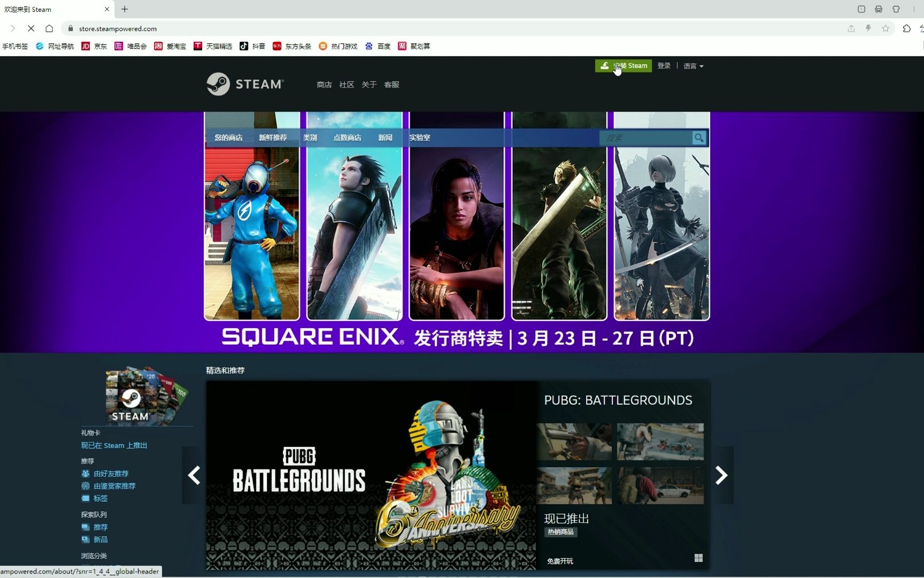924x578 pixels.
Task: Click the friends recommendation icon
Action: [86, 474]
